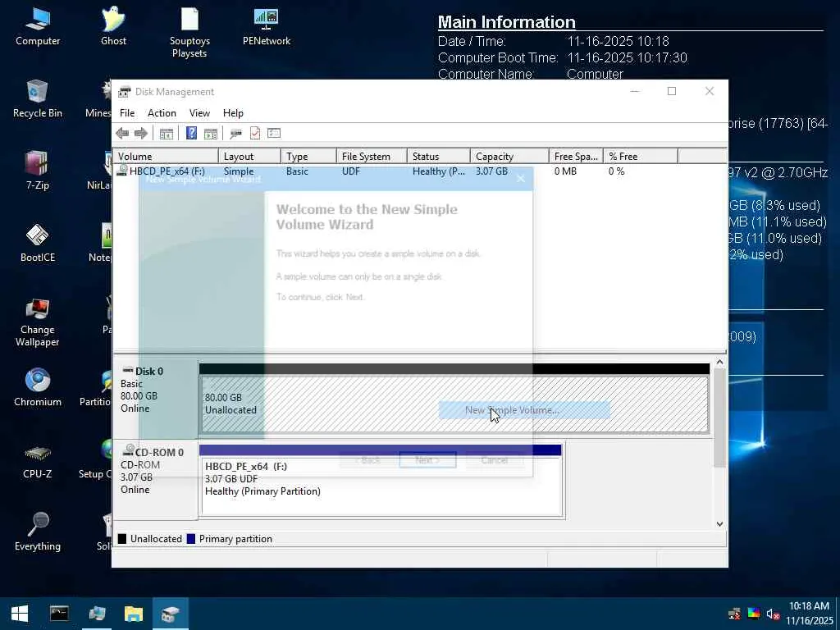Open File Explorer from the taskbar
The image size is (840, 630).
click(x=134, y=614)
